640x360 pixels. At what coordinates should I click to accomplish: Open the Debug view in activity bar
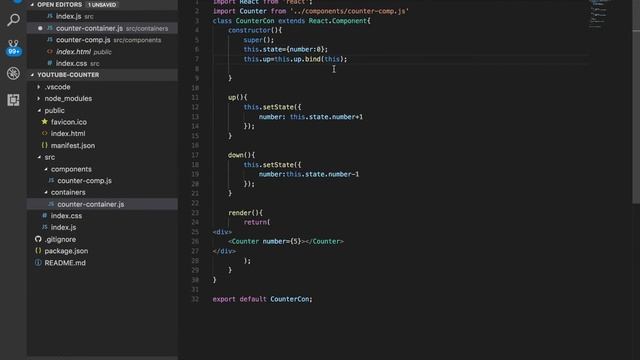tap(13, 73)
